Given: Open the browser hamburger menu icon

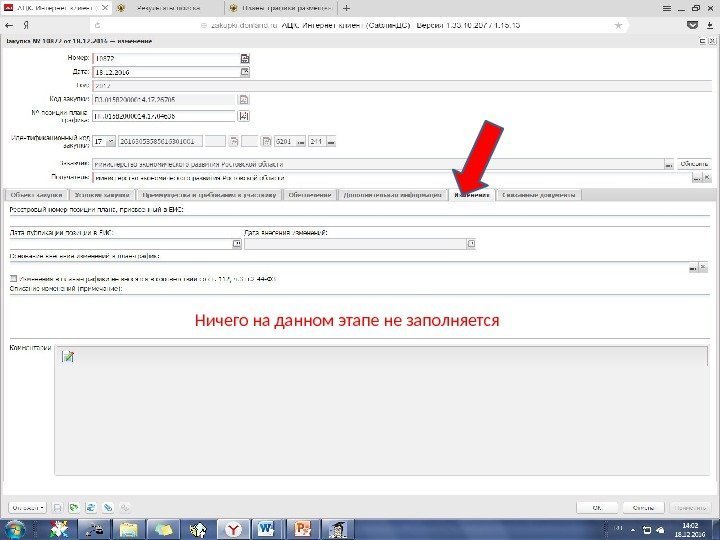Looking at the screenshot, I should [667, 8].
